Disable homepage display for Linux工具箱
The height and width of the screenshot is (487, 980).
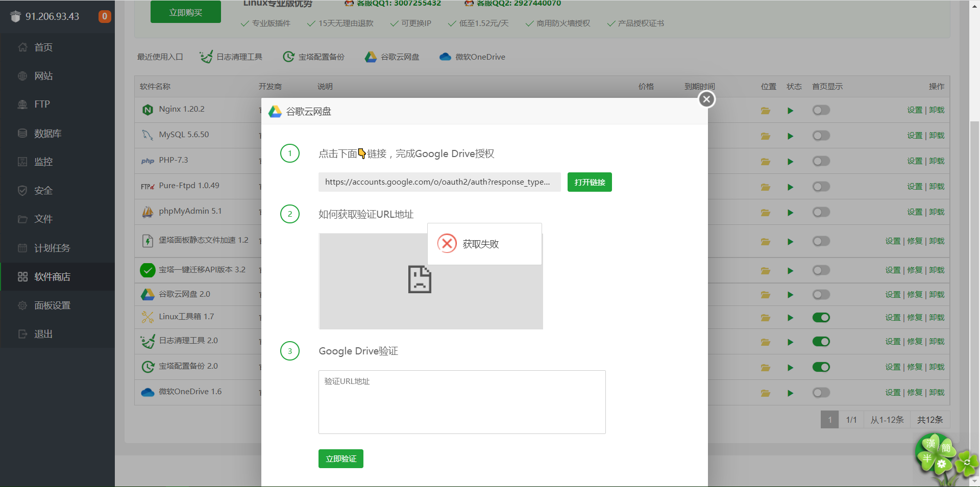pyautogui.click(x=821, y=318)
